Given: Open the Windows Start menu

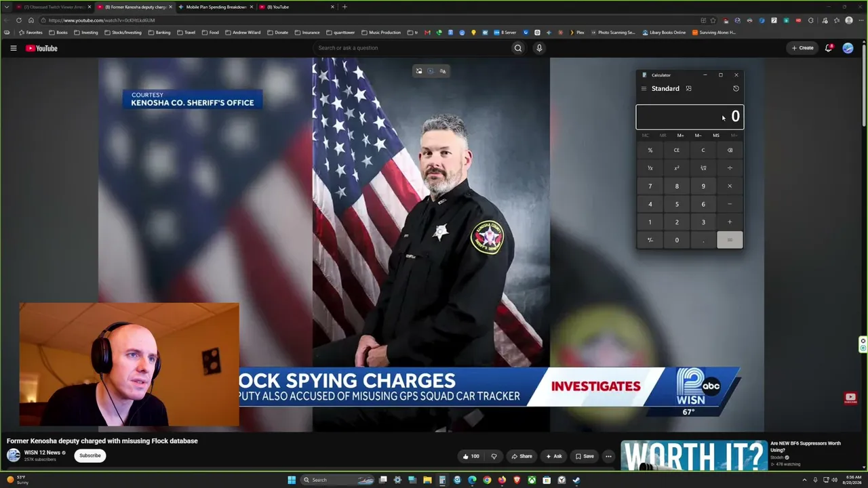Looking at the screenshot, I should (292, 480).
